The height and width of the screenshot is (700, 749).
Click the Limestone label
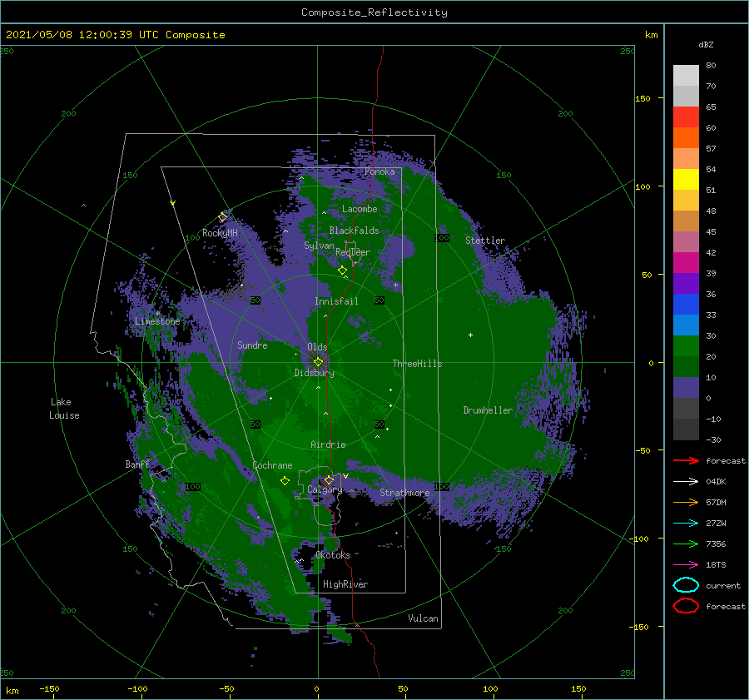point(157,321)
